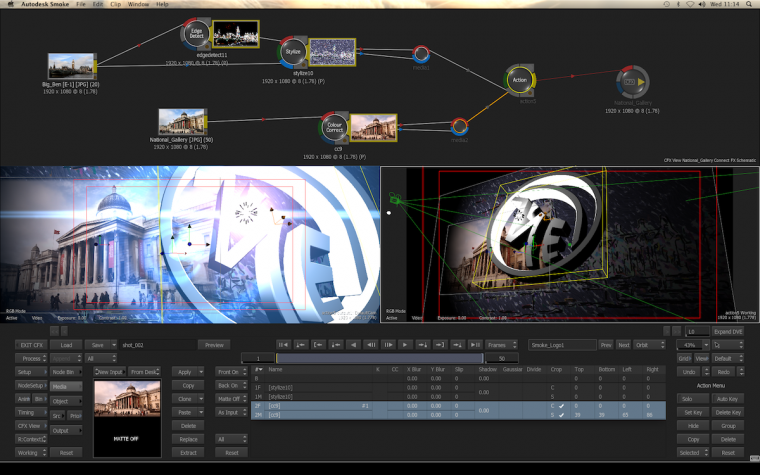Screen dimensions: 760x475
Task: Click the media preview thumbnail with MATTE OFF
Action: 127,419
